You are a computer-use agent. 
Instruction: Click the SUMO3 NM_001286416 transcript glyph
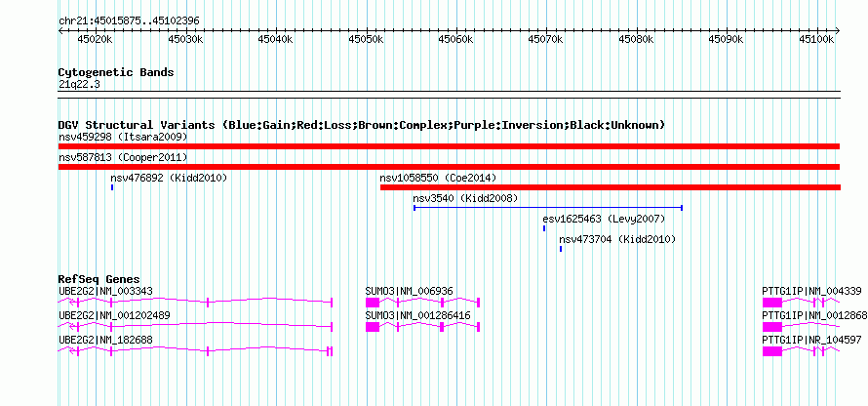pyautogui.click(x=422, y=326)
